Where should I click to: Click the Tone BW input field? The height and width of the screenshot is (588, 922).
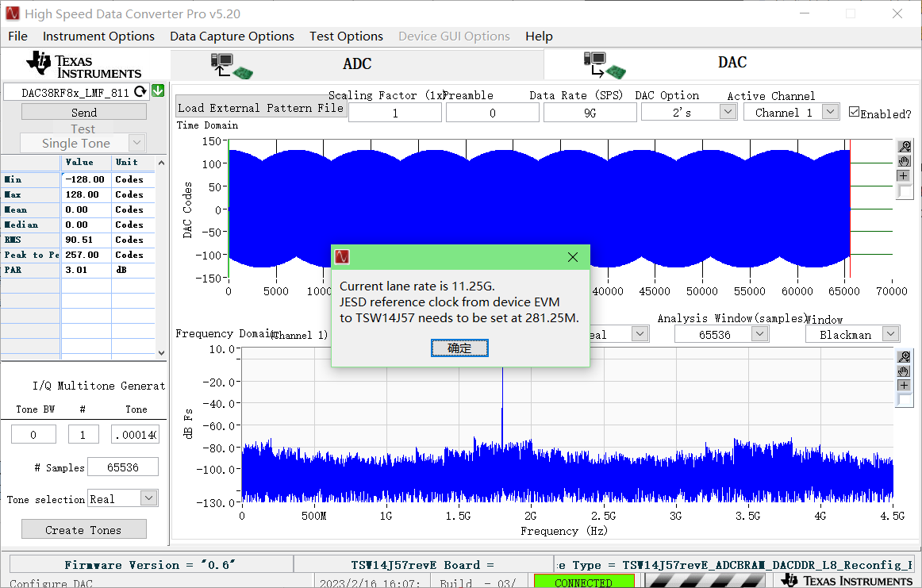coord(33,435)
